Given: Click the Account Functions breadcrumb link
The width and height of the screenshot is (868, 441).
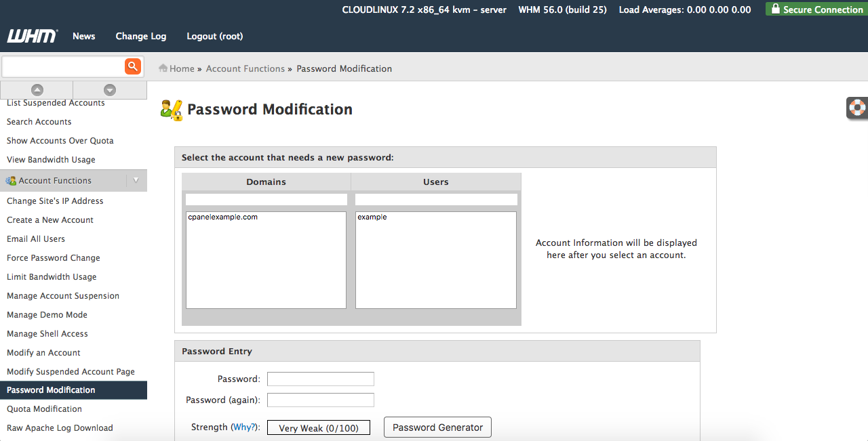Looking at the screenshot, I should pyautogui.click(x=245, y=68).
